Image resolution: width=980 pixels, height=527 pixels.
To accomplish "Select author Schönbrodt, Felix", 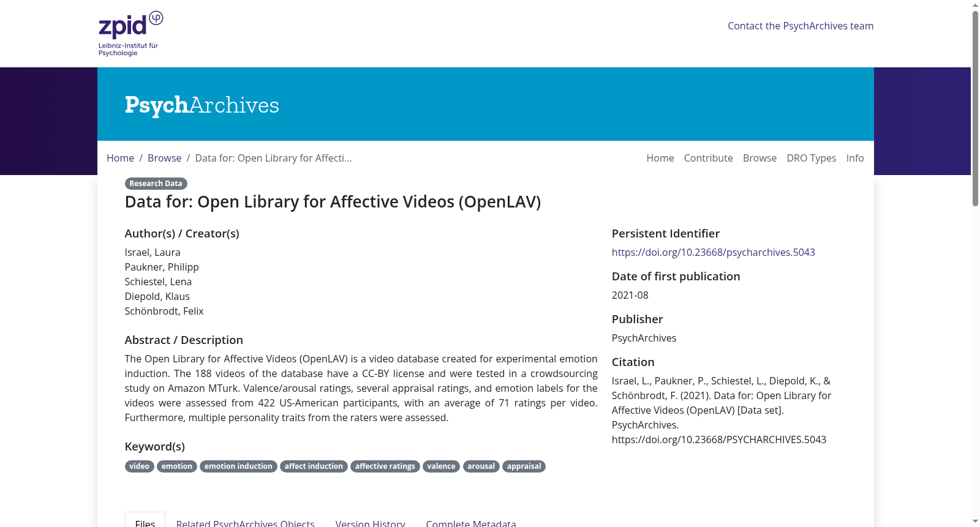I will 164,311.
